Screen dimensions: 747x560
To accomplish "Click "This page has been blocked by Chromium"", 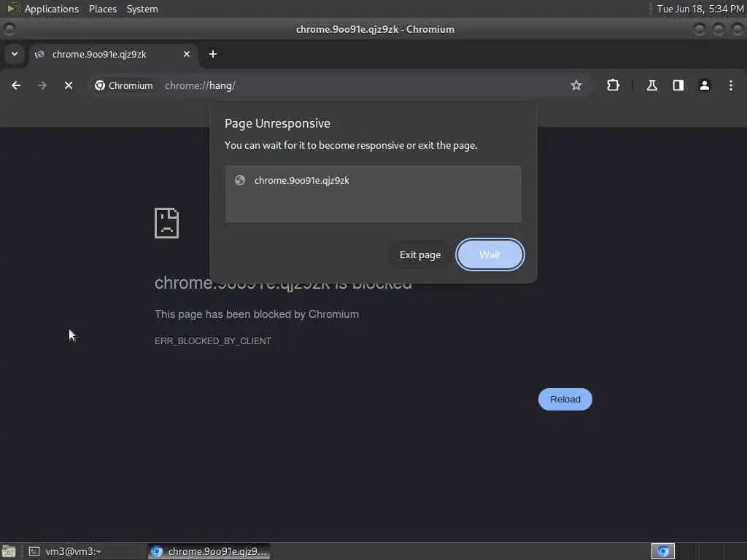I will point(257,314).
